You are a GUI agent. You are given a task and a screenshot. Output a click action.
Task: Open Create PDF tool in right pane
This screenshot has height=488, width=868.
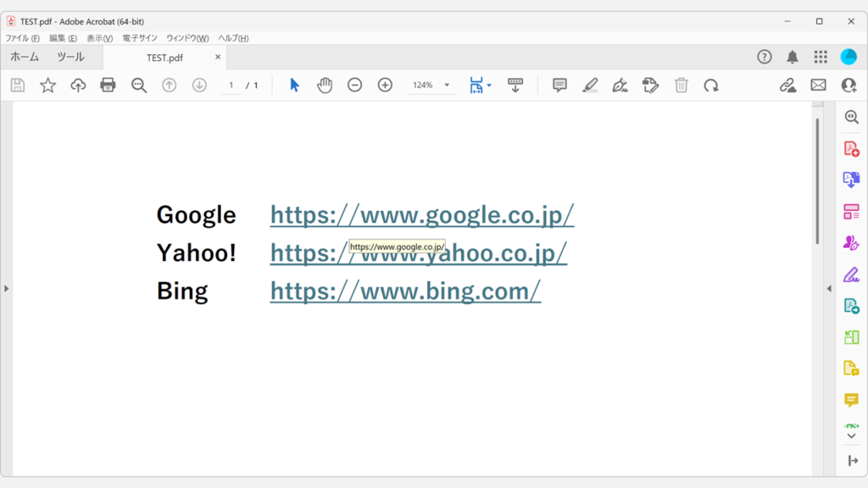851,149
